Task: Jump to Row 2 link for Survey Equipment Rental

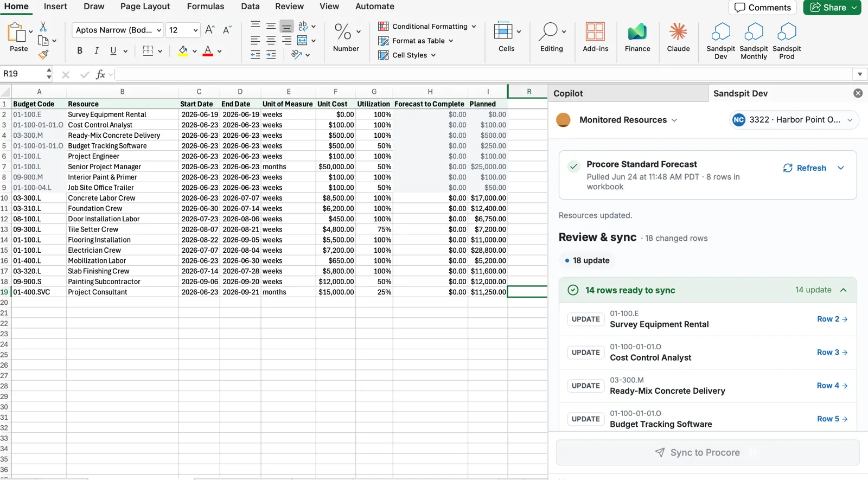Action: coord(832,319)
